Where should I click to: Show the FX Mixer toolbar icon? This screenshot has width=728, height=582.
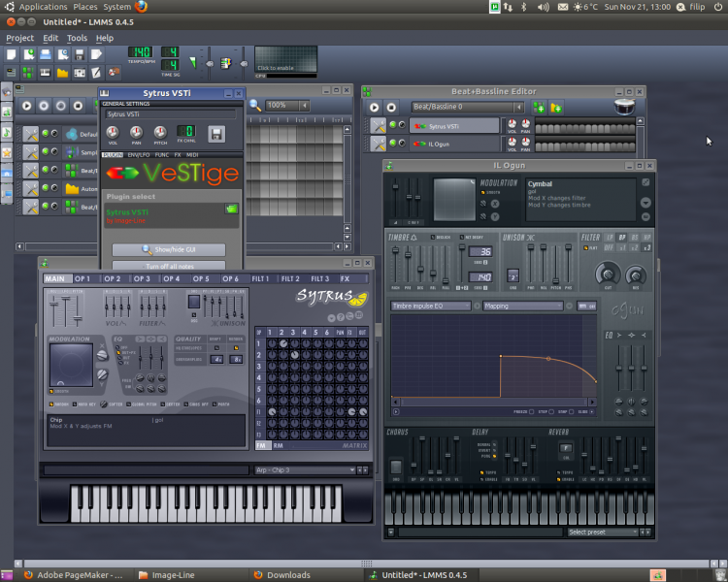click(x=80, y=73)
